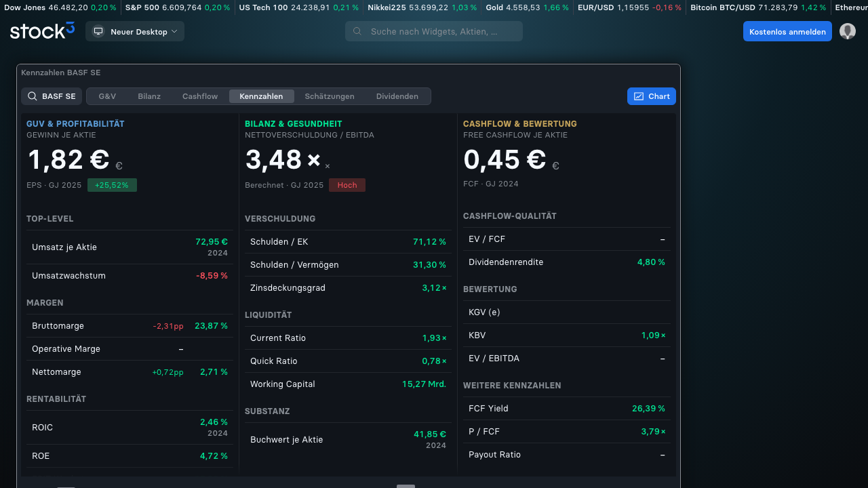Open the user avatar profile menu
Screen dimensions: 868x488
(x=848, y=31)
